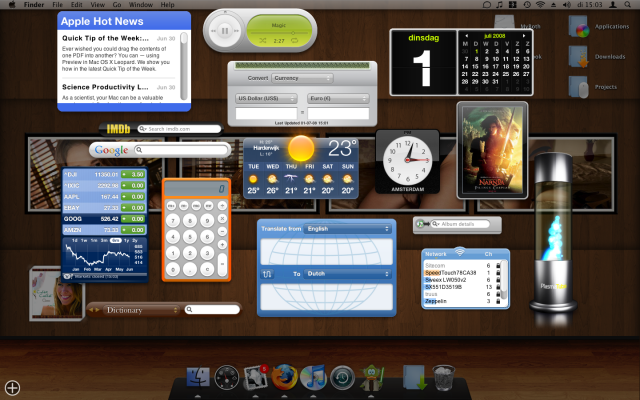Open the volume control in menu bar

pyautogui.click(x=567, y=4)
